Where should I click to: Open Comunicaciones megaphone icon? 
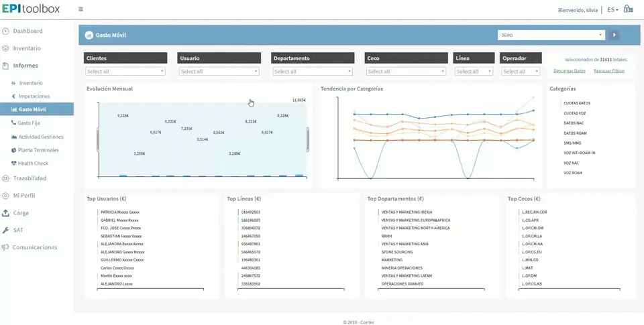coord(5,247)
